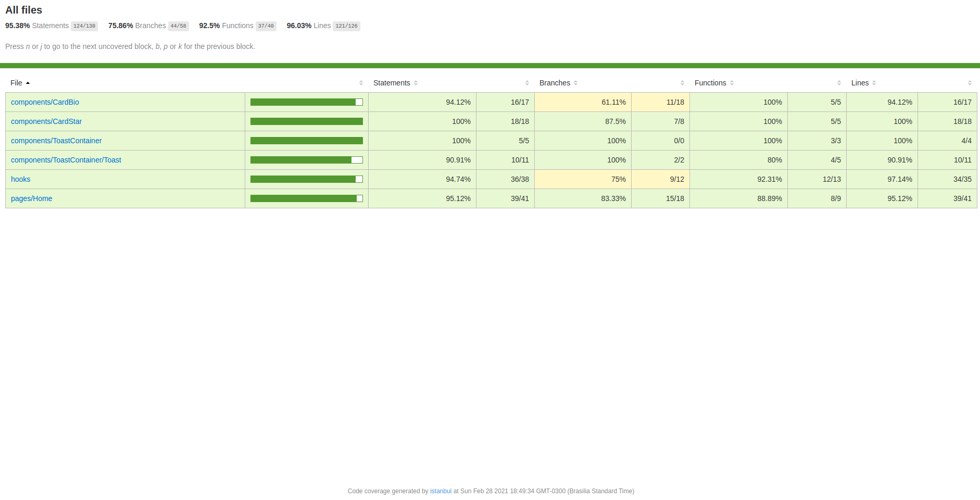Image resolution: width=980 pixels, height=500 pixels.
Task: Click the Functions column sort icon
Action: coord(731,83)
